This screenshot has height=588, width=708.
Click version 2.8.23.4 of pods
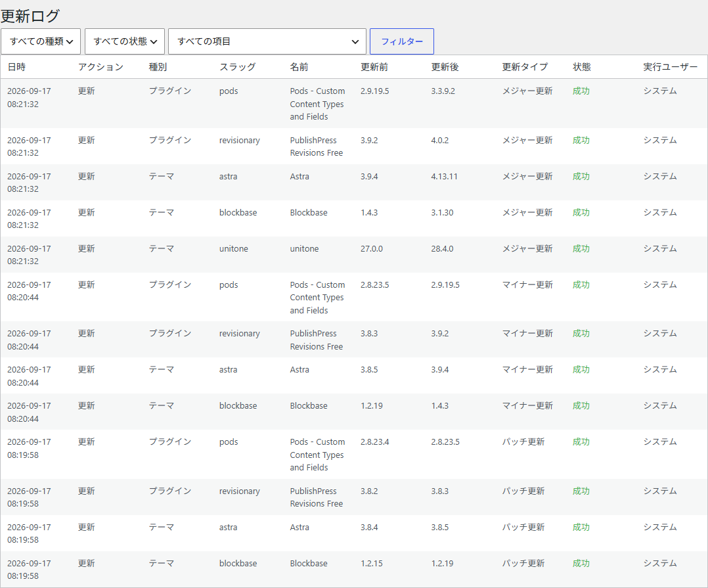374,441
